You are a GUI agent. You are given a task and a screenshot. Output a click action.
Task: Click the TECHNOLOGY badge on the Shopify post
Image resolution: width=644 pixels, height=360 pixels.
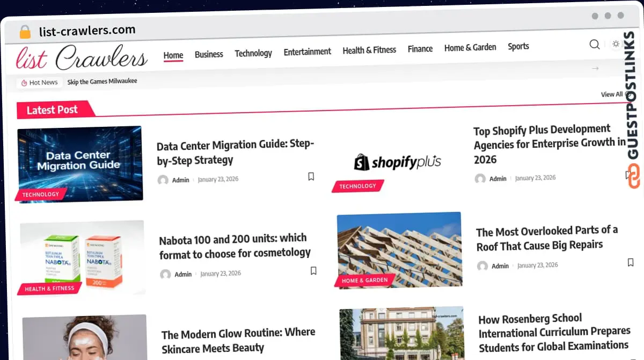tap(357, 186)
